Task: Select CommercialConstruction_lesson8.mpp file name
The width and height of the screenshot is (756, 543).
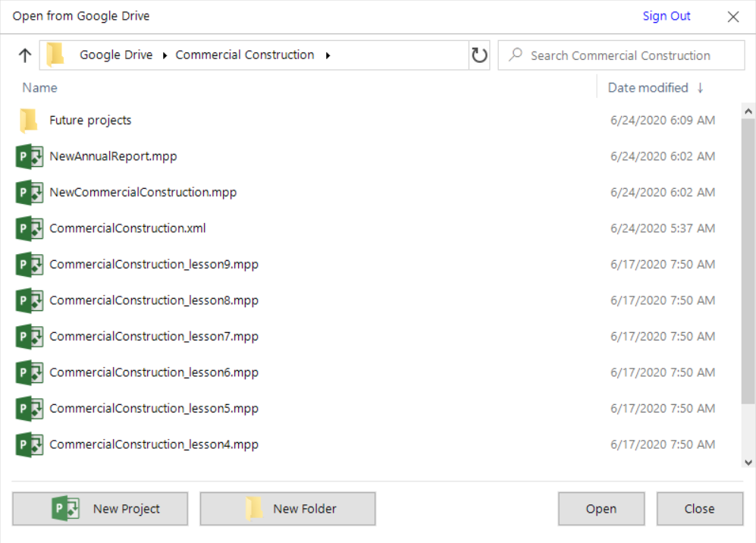Action: point(154,300)
